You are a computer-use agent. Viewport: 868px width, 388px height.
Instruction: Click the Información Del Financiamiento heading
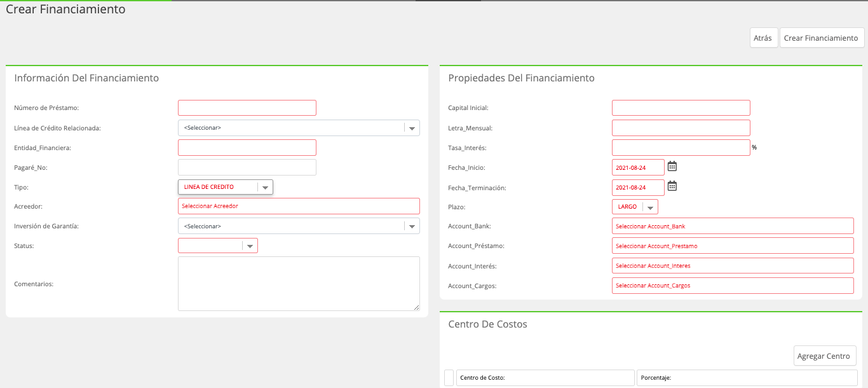[86, 78]
